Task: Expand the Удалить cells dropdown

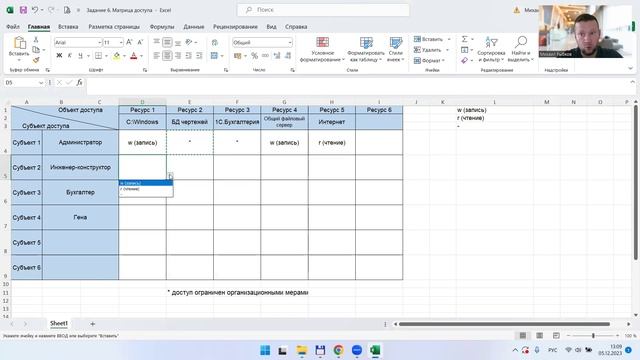Action: (447, 50)
